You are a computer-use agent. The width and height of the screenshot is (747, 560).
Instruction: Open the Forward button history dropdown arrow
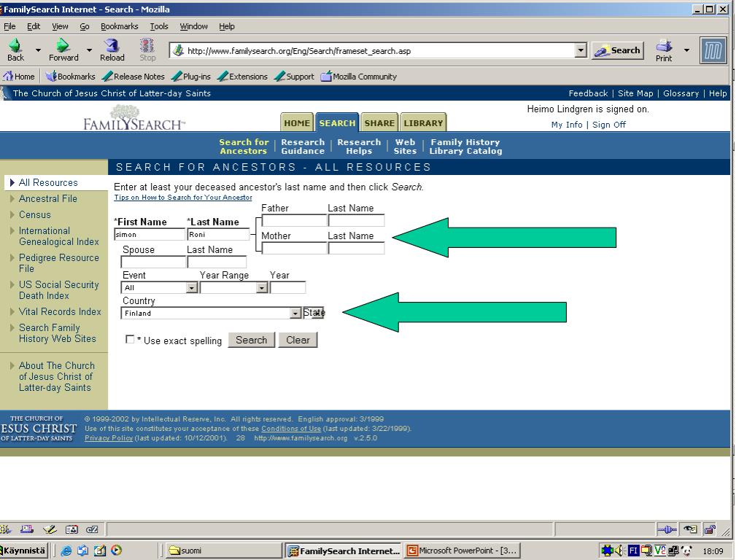pos(89,50)
